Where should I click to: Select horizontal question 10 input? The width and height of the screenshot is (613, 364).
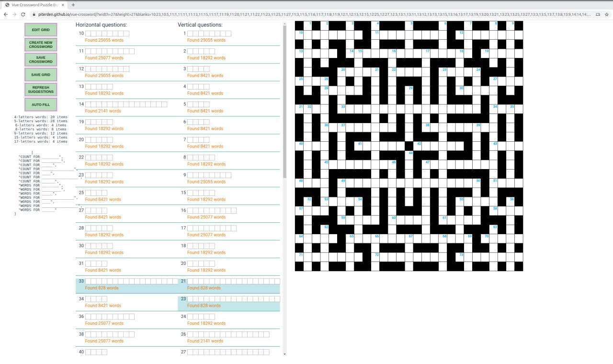[107, 34]
